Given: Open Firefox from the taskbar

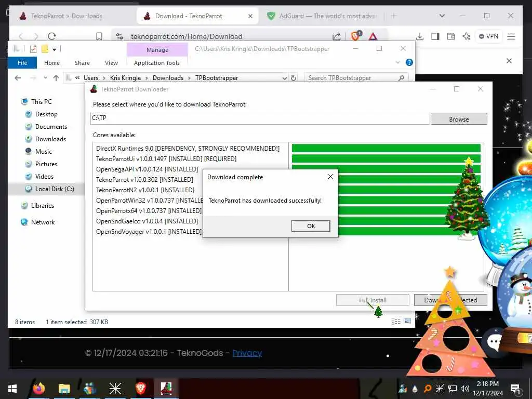Looking at the screenshot, I should pyautogui.click(x=38, y=388).
